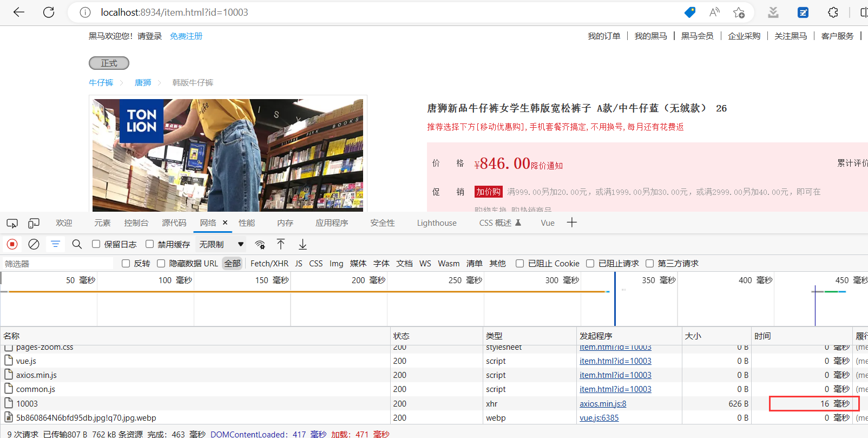Click the jeans product image
The width and height of the screenshot is (868, 438).
[228, 155]
